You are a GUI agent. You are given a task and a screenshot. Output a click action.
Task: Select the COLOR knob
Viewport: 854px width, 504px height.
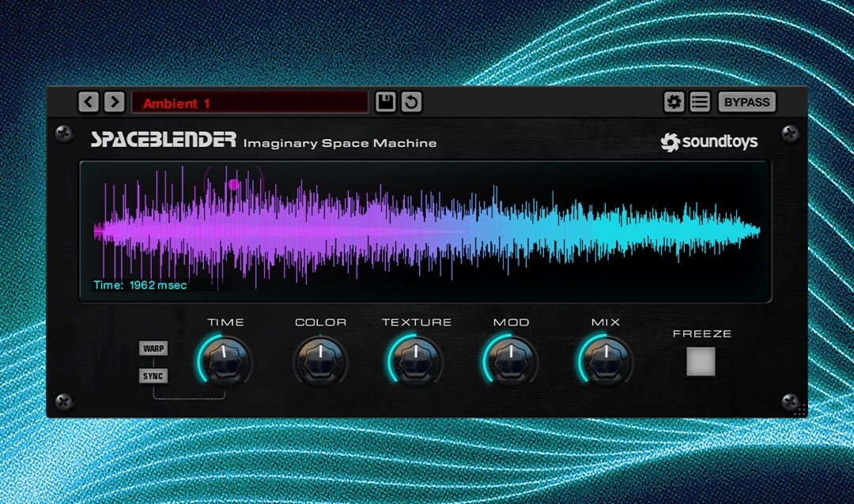320,361
